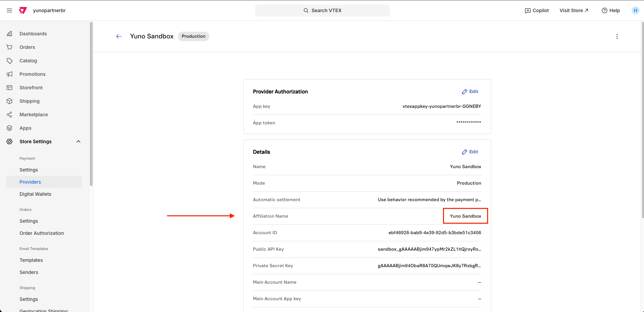
Task: Open Storefront in the sidebar
Action: click(x=31, y=88)
